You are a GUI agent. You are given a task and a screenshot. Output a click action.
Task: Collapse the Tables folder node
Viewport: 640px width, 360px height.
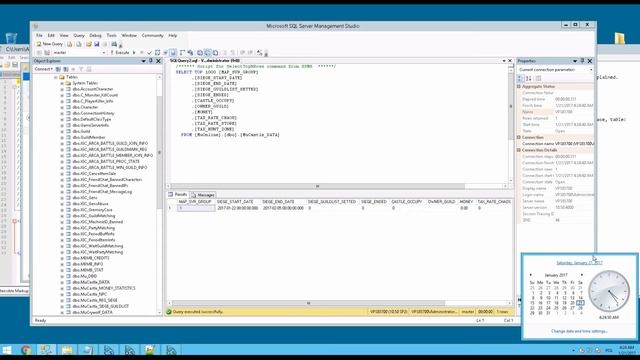click(x=56, y=77)
